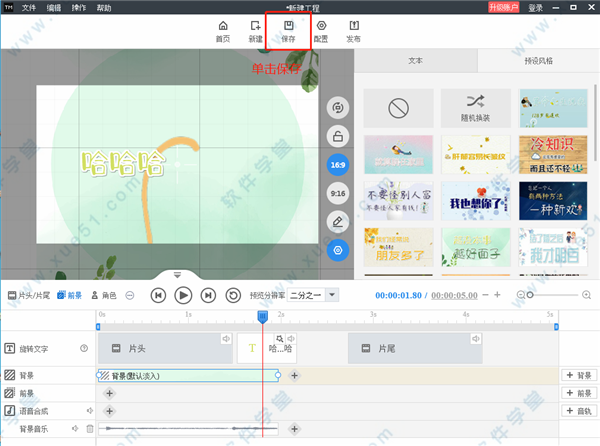
Task: Open the 文件 (File) menu
Action: pos(29,7)
